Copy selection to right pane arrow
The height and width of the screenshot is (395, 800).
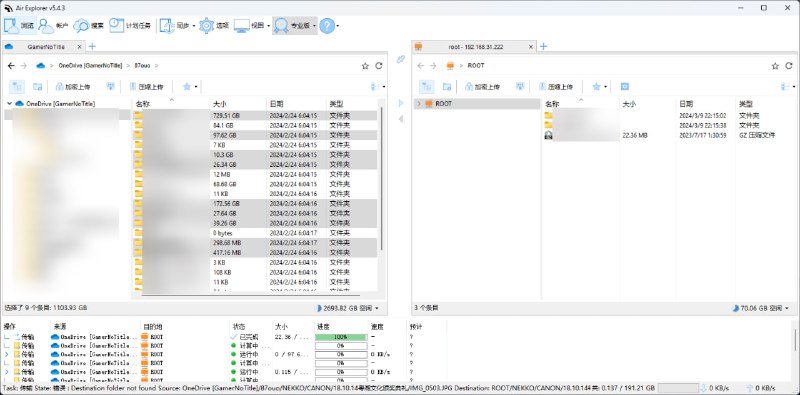pyautogui.click(x=401, y=103)
